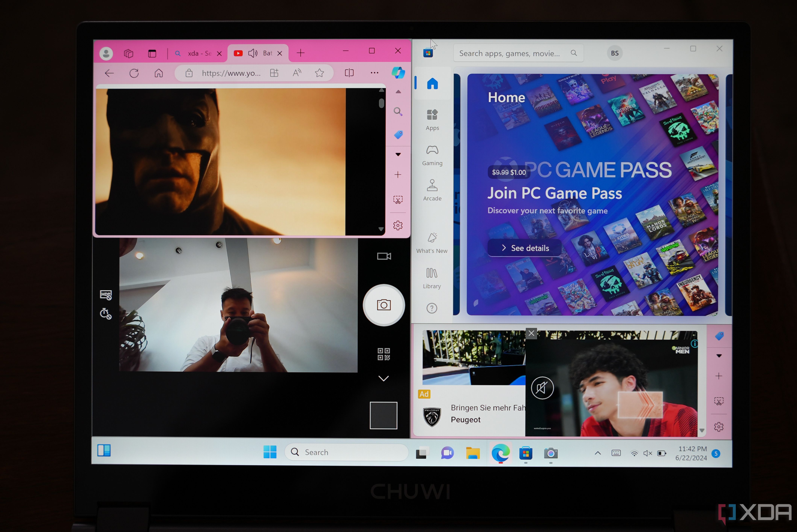
Task: Open What's New in Store
Action: (x=432, y=243)
